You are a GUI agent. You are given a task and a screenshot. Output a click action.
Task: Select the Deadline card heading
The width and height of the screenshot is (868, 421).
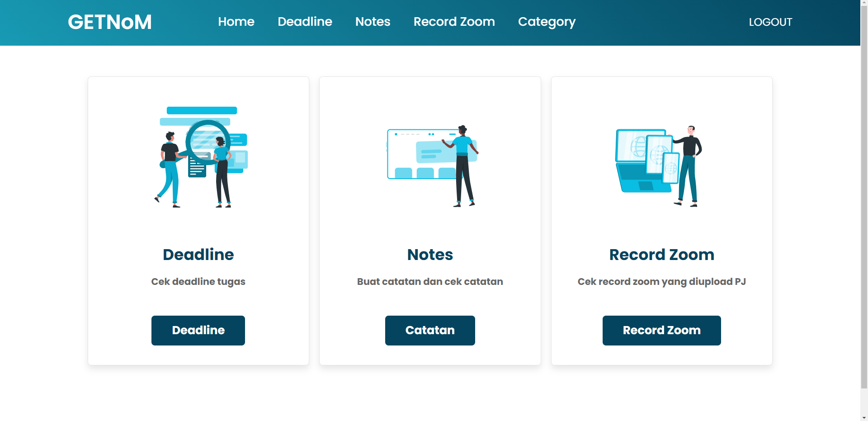click(x=198, y=255)
